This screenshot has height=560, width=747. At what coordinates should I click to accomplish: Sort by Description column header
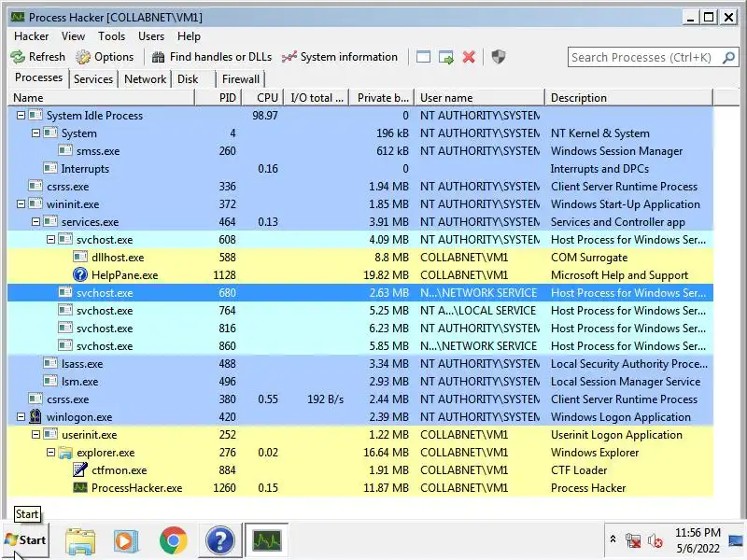628,98
